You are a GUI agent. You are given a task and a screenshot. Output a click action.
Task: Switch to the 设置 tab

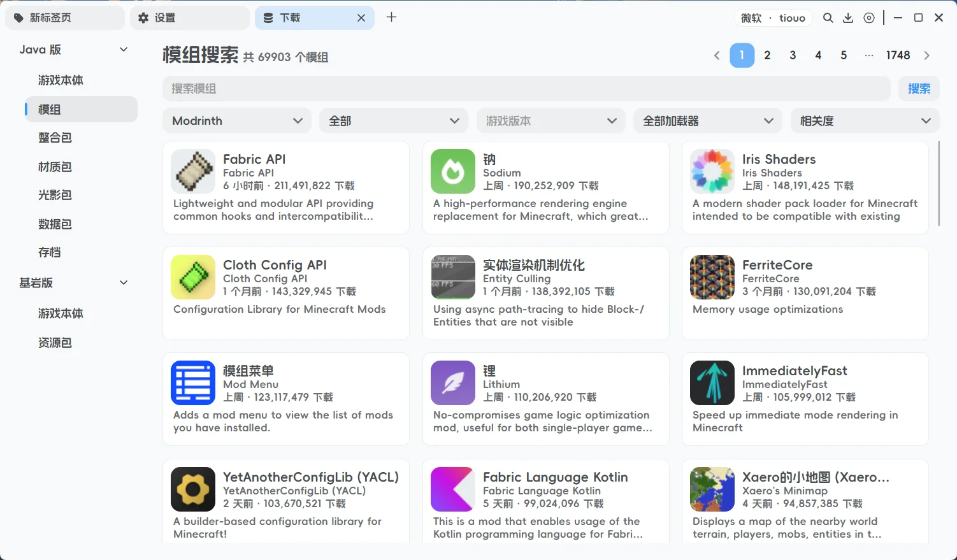click(x=189, y=18)
